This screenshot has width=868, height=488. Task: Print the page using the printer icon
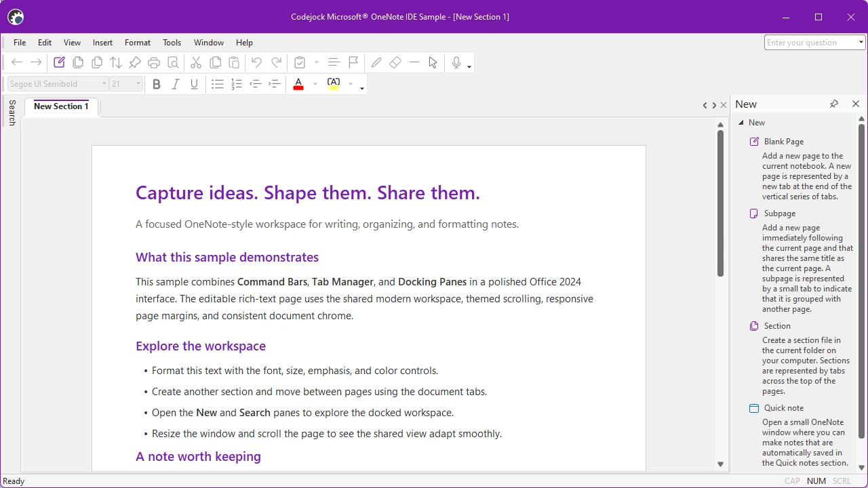(154, 63)
